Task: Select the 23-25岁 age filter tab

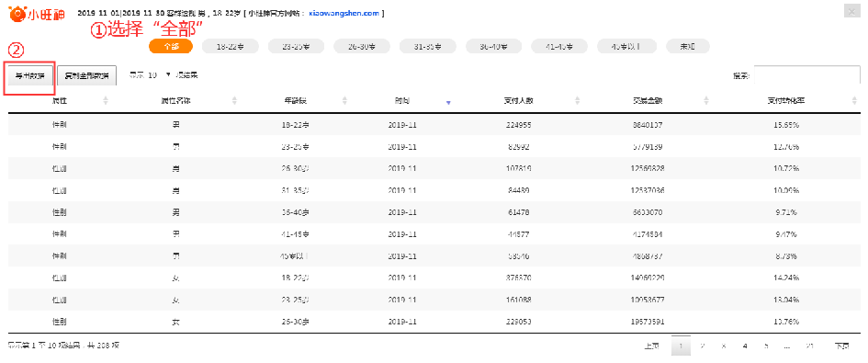Action: [x=296, y=47]
